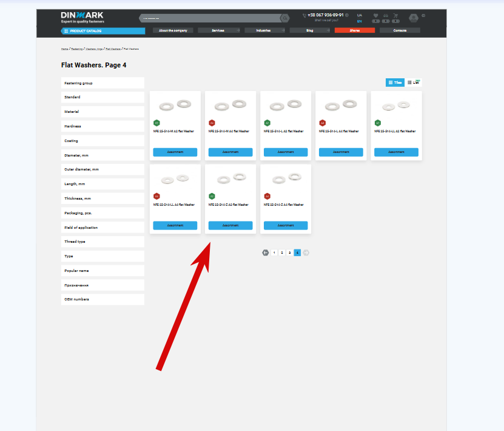The image size is (504, 431).
Task: Expand the Popular name filter
Action: (x=102, y=271)
